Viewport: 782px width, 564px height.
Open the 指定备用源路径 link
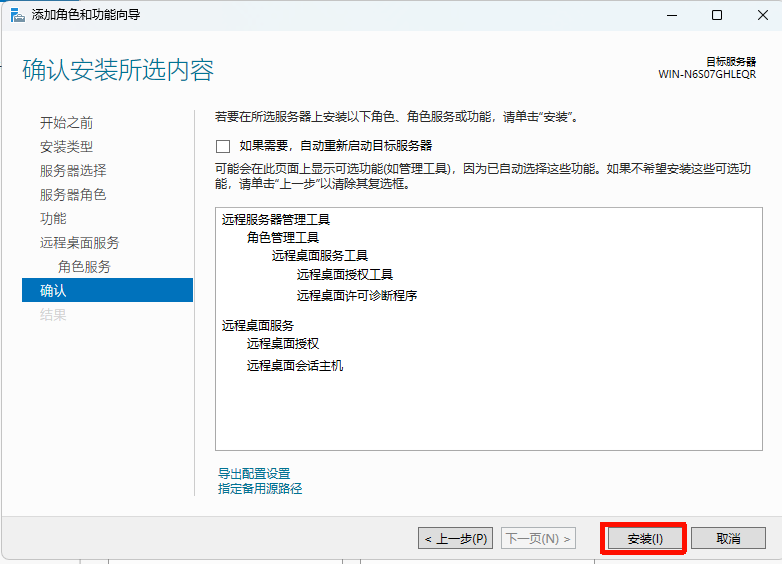260,489
